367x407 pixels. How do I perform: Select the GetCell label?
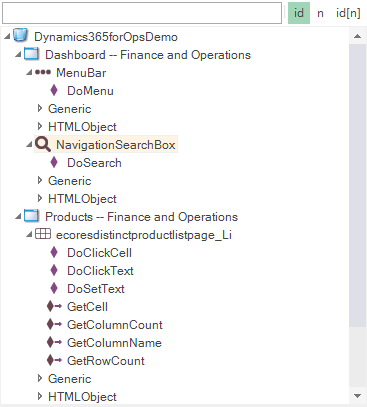pos(87,307)
